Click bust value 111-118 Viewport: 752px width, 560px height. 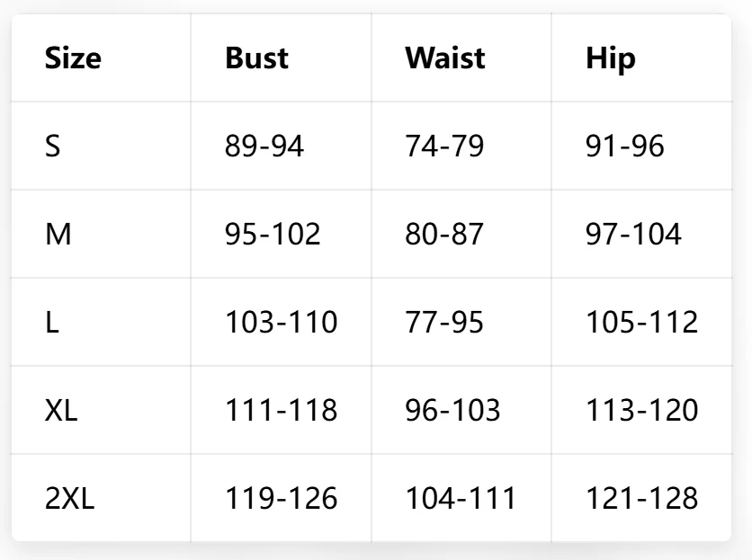281,410
